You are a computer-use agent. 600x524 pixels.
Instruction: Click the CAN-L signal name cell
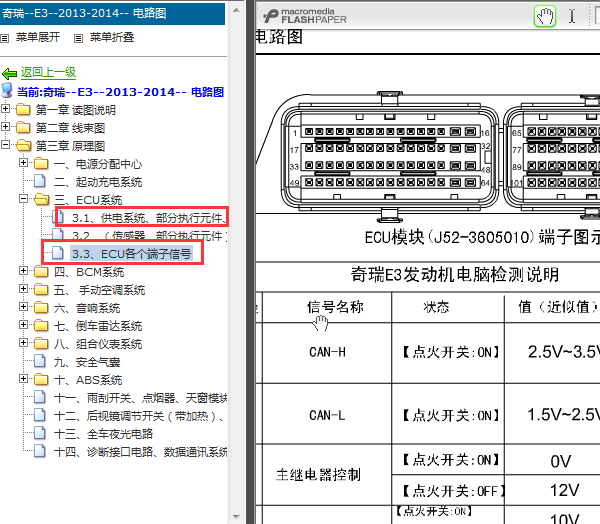pyautogui.click(x=327, y=415)
